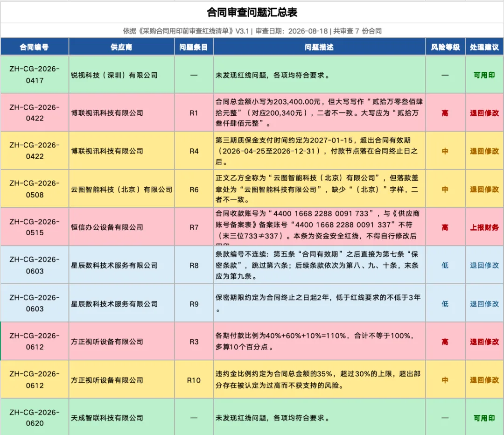
Task: Click the 上报财务 suggestion cell
Action: [484, 227]
